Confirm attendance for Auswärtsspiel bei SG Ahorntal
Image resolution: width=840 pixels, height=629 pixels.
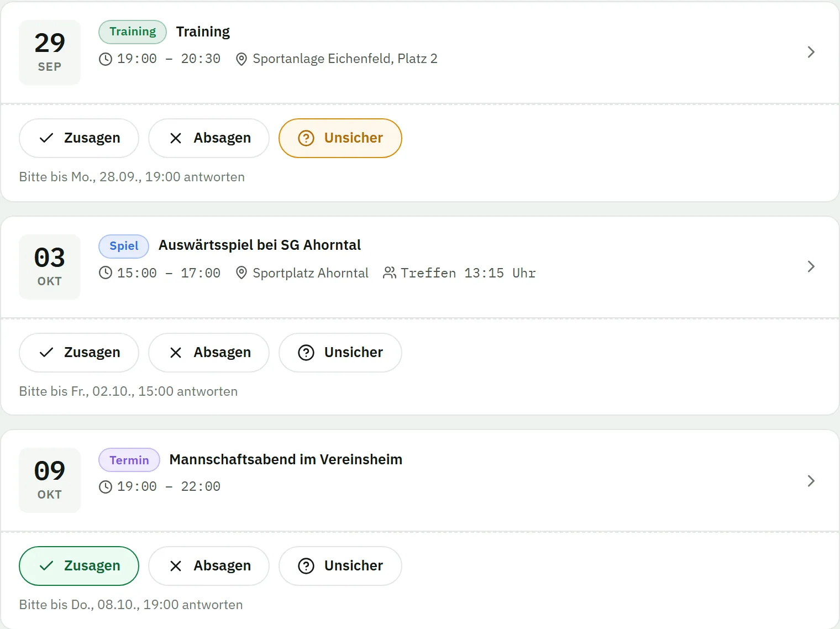pyautogui.click(x=79, y=353)
